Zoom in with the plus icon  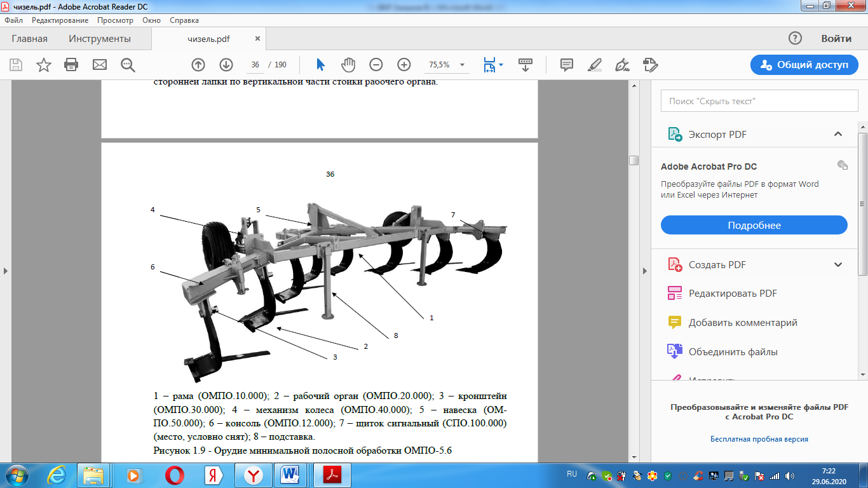pyautogui.click(x=404, y=65)
